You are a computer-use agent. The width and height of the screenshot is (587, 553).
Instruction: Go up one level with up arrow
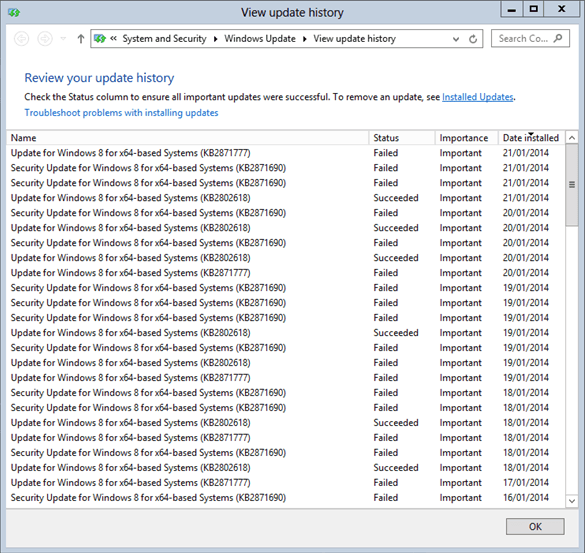click(80, 39)
